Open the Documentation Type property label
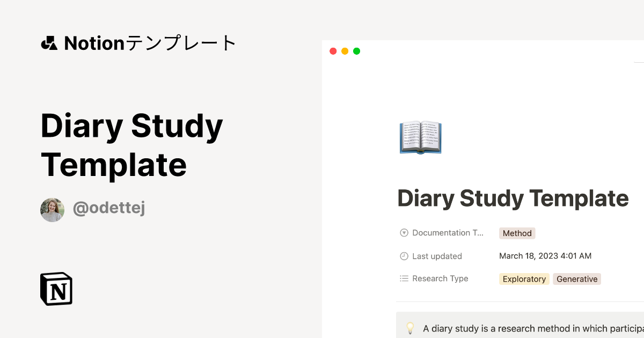Viewport: 644px width, 338px height. tap(448, 233)
